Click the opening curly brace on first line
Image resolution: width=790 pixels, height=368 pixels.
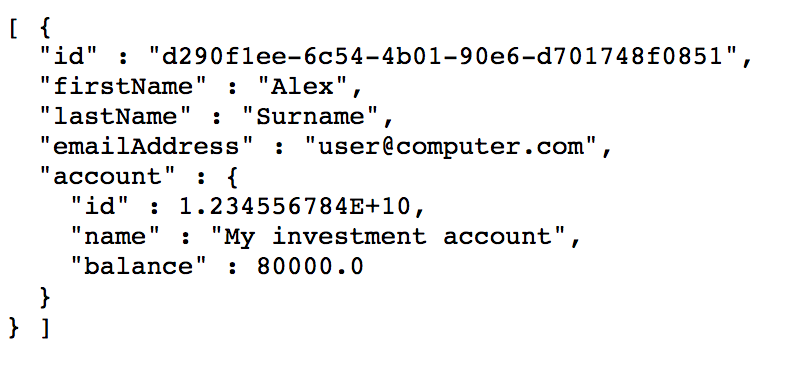pyautogui.click(x=45, y=28)
